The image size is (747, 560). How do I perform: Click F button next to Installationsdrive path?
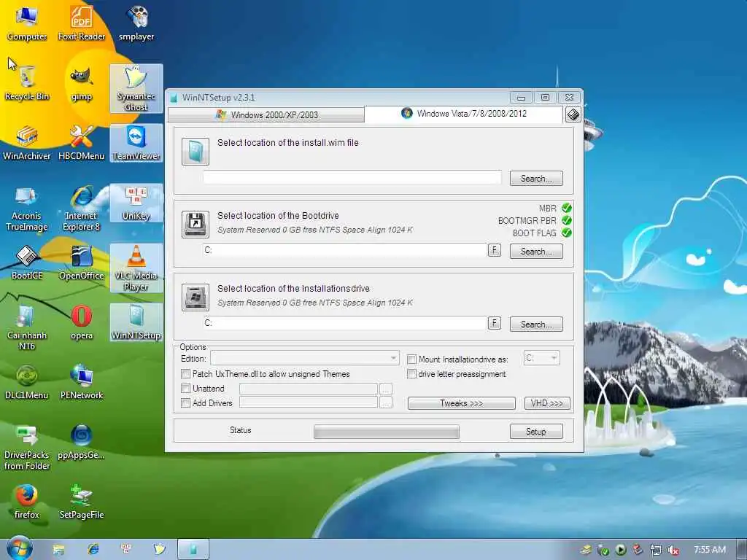click(495, 323)
